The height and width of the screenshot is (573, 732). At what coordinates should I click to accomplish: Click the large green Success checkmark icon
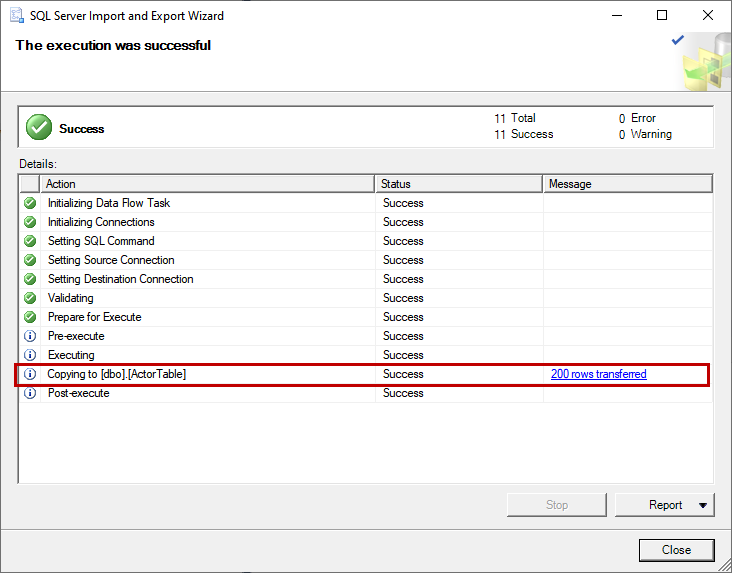click(39, 127)
